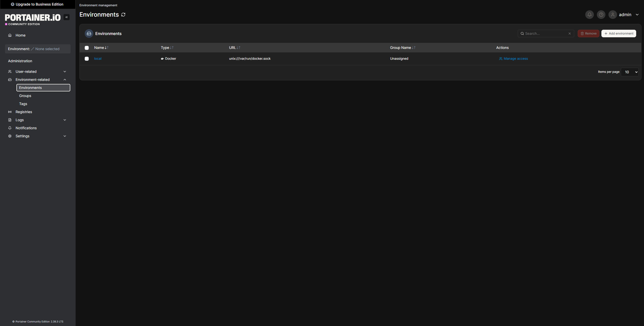Image resolution: width=644 pixels, height=326 pixels.
Task: Click the Environment management breadcrumb
Action: pos(98,5)
